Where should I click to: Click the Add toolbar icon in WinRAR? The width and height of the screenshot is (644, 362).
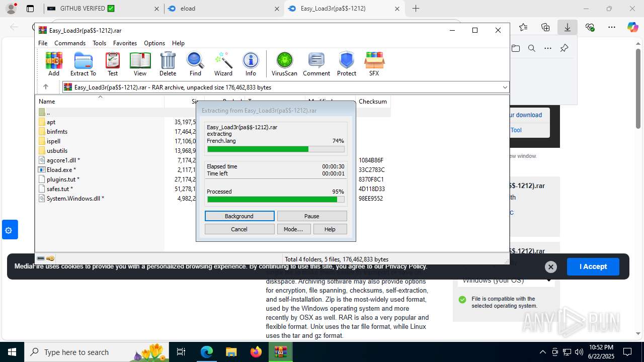(54, 64)
